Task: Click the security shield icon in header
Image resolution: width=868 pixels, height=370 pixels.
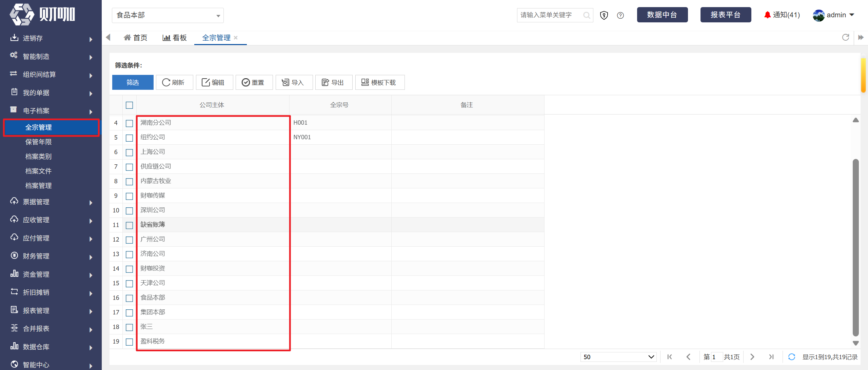Action: (604, 15)
